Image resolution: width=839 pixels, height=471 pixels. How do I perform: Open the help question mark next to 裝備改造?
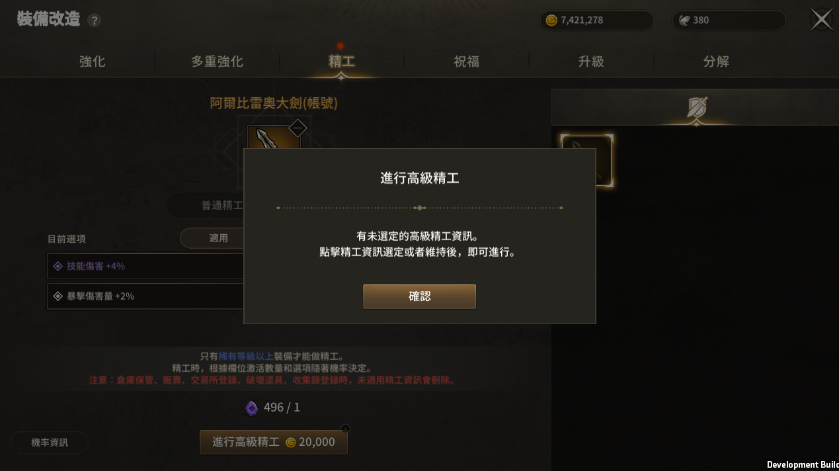tap(94, 20)
